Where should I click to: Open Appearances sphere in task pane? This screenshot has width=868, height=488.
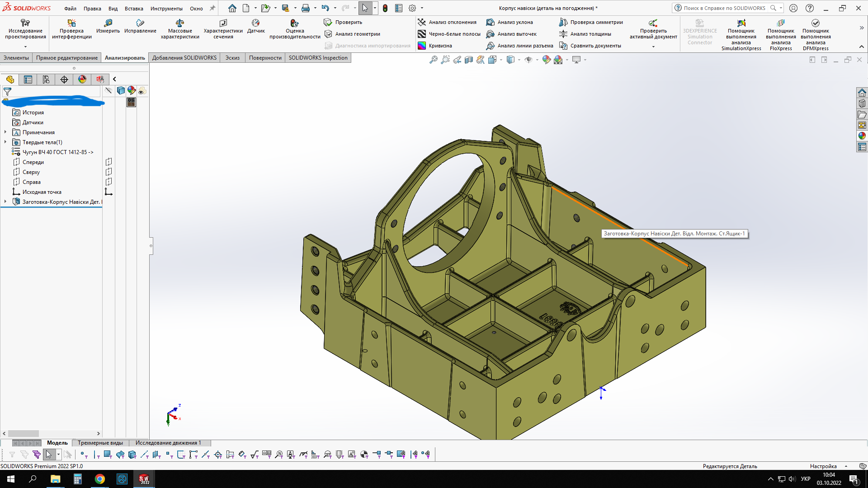pos(862,136)
